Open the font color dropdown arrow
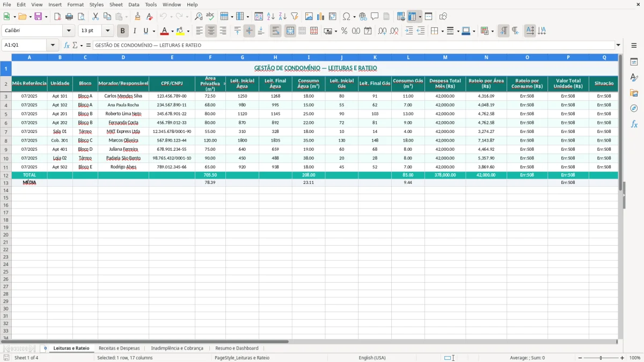 click(x=172, y=31)
